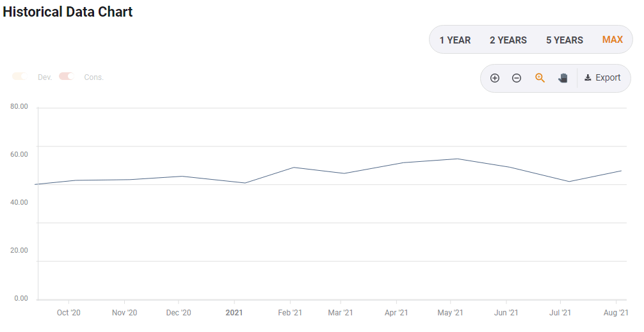Toggle the Cons. series switch
The image size is (644, 332).
click(x=67, y=77)
